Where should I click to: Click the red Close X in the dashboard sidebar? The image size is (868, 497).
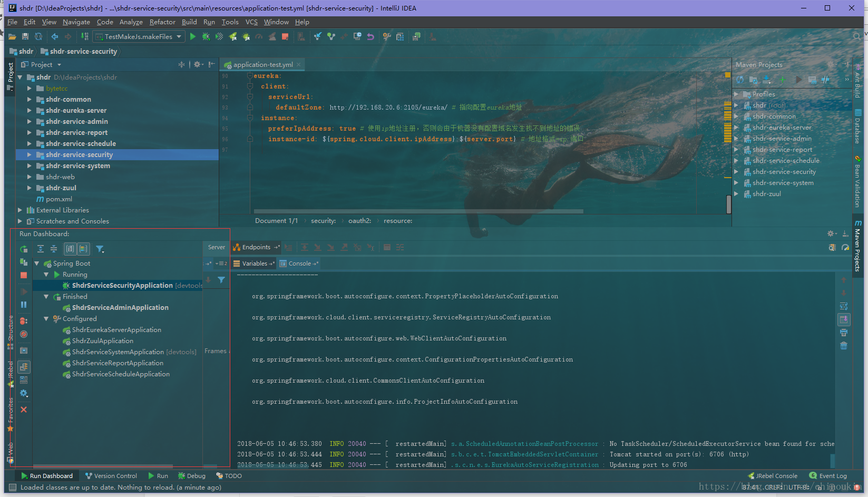(24, 410)
